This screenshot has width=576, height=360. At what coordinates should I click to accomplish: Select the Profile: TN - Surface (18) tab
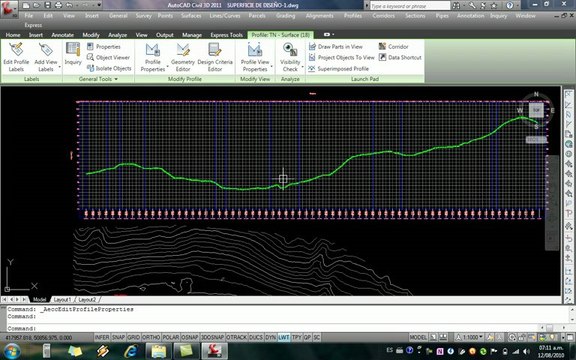pyautogui.click(x=281, y=35)
